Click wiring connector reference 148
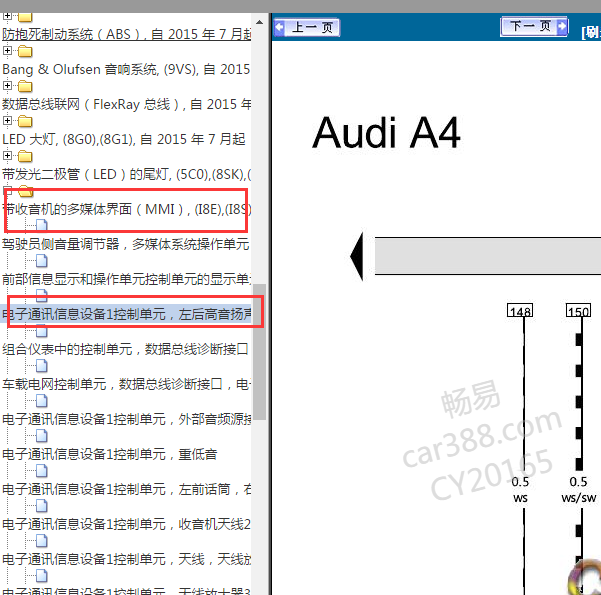Screen dimensions: 601x595 (x=520, y=311)
